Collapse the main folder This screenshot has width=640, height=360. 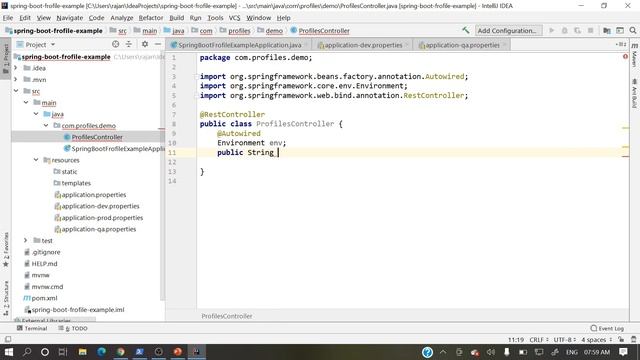[x=26, y=102]
